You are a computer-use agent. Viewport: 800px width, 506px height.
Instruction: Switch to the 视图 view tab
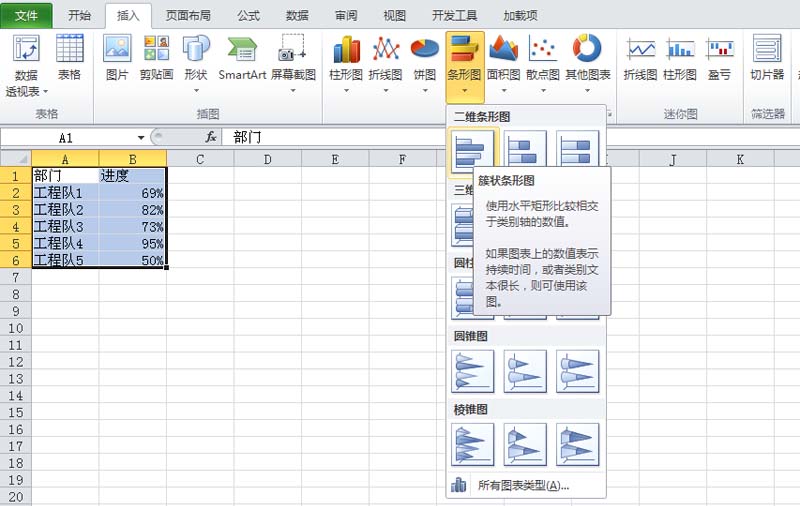pyautogui.click(x=394, y=16)
